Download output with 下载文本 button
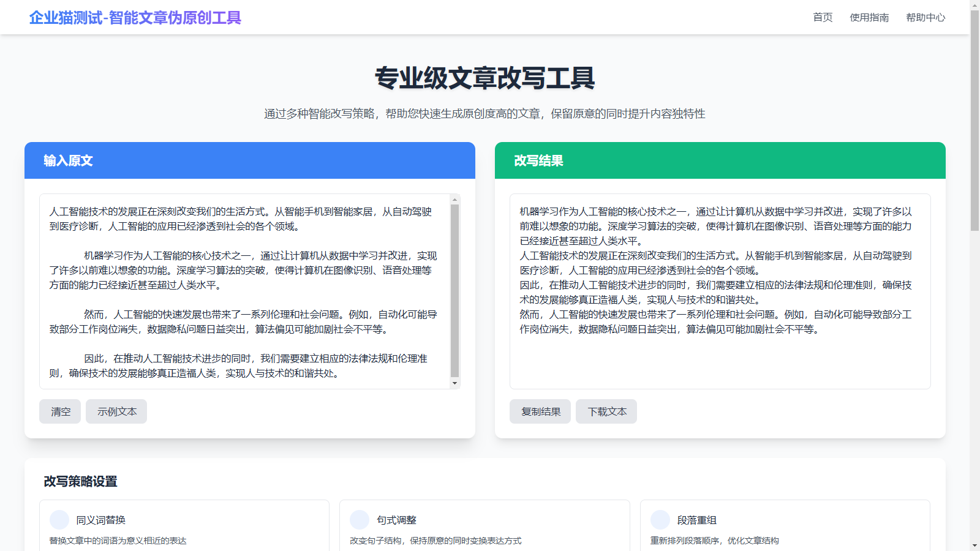 (606, 411)
